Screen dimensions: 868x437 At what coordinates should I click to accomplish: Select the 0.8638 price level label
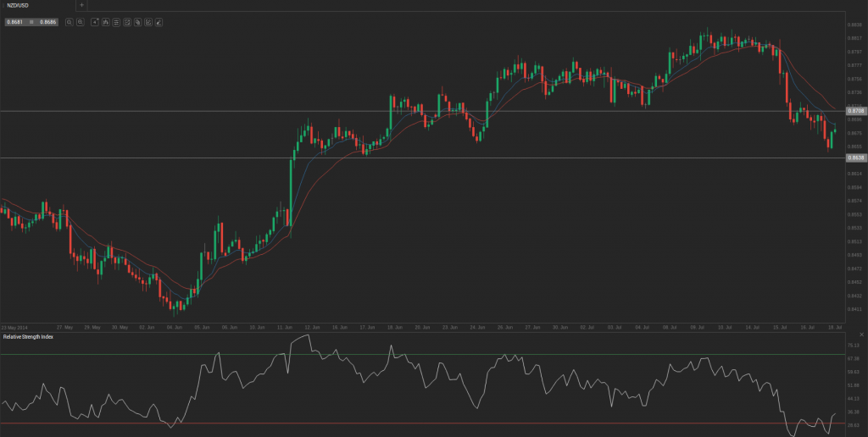coord(856,158)
